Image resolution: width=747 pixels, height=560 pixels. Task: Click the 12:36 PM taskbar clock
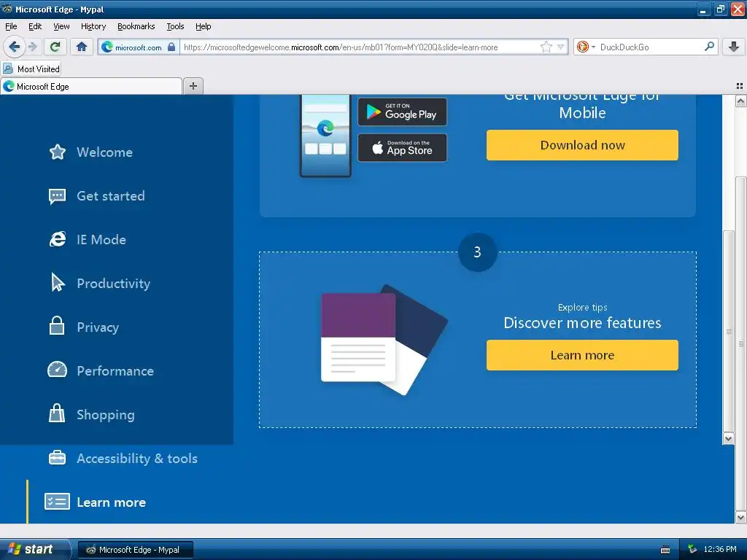pyautogui.click(x=720, y=549)
